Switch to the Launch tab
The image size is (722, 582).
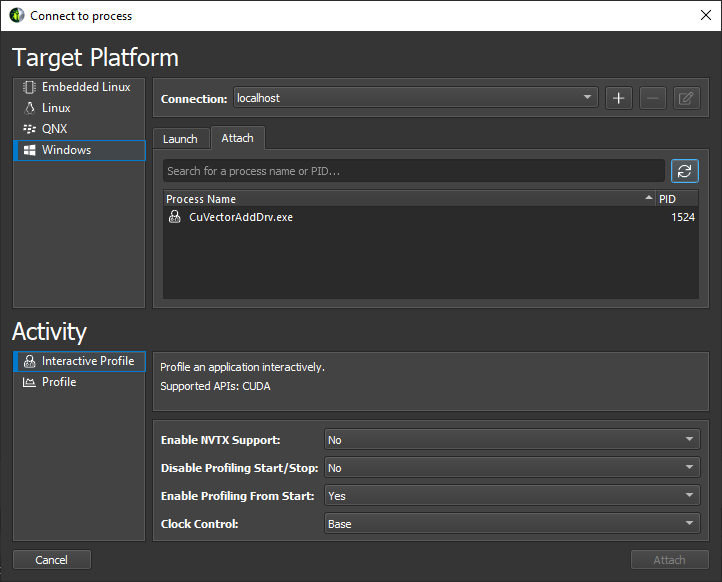pyautogui.click(x=180, y=139)
